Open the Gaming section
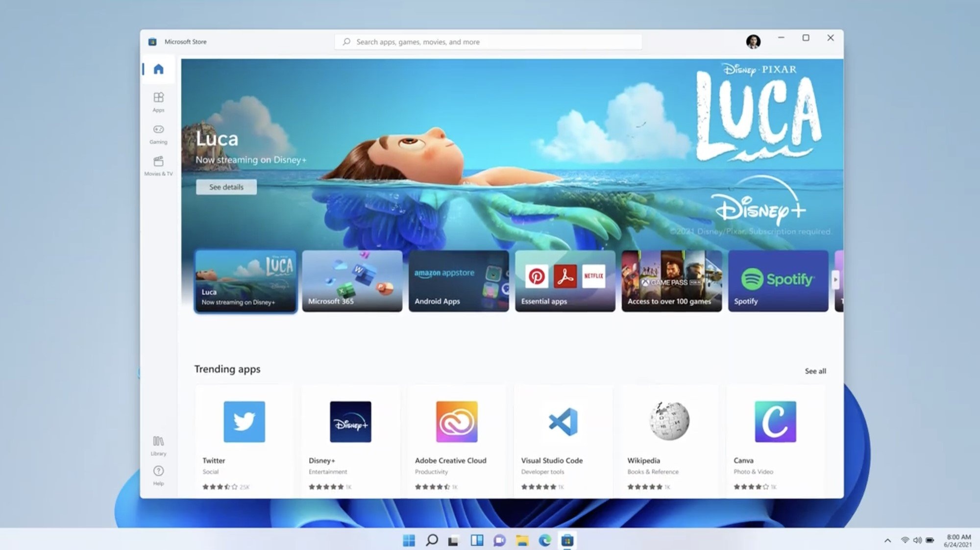 point(158,133)
